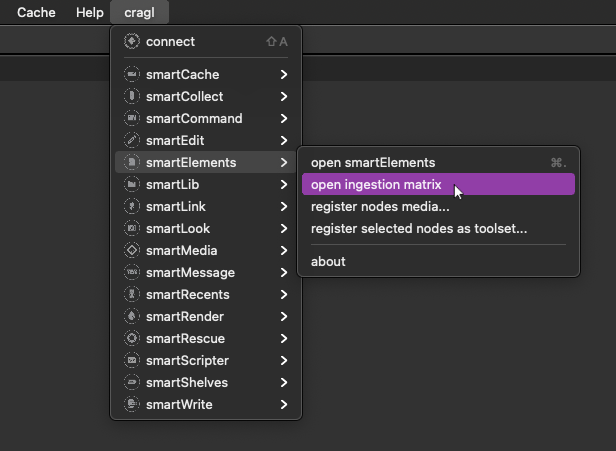This screenshot has width=616, height=451.
Task: Open the Help menu
Action: (90, 12)
